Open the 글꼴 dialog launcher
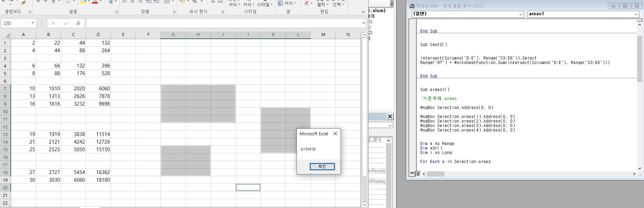644x208 pixels. point(117,12)
